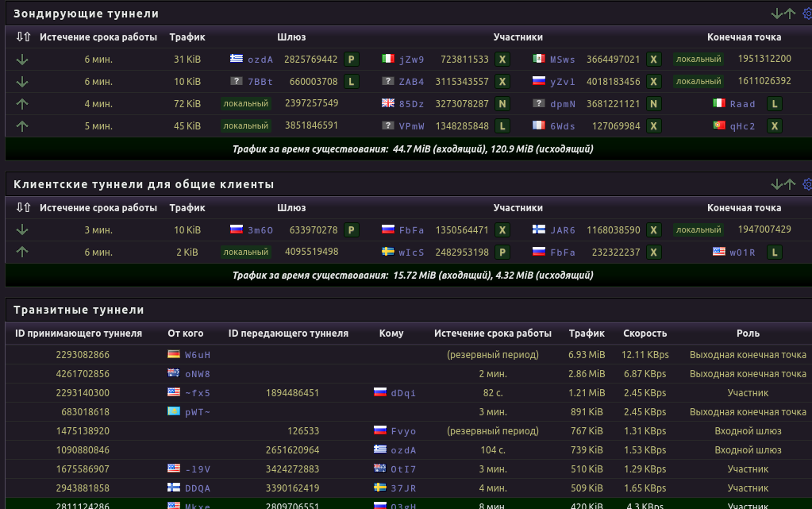Click outbound arrow on the 2 KiB client tunnel
812x509 pixels.
click(21, 252)
